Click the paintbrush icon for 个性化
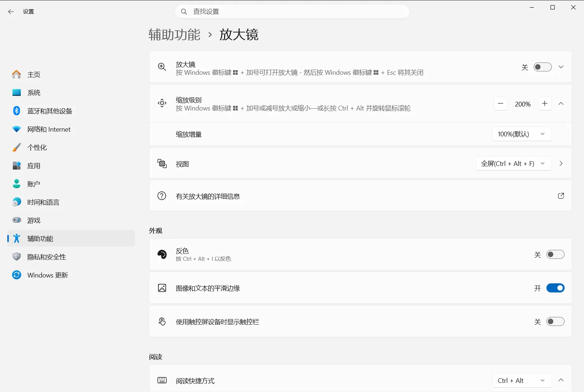This screenshot has height=392, width=584. pyautogui.click(x=16, y=147)
